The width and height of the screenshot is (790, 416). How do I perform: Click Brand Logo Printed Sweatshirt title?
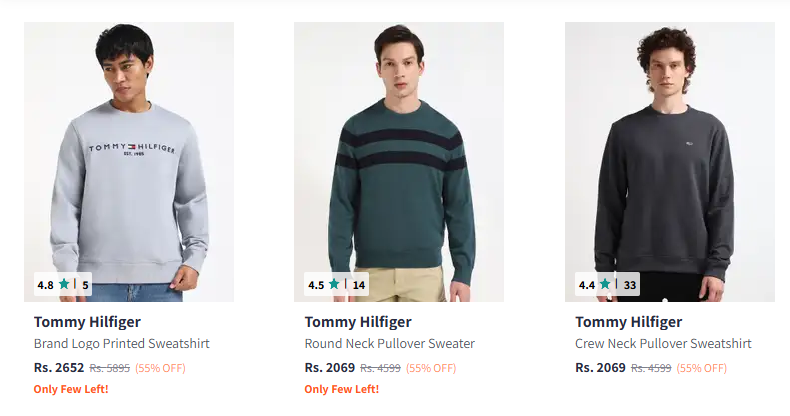(121, 344)
